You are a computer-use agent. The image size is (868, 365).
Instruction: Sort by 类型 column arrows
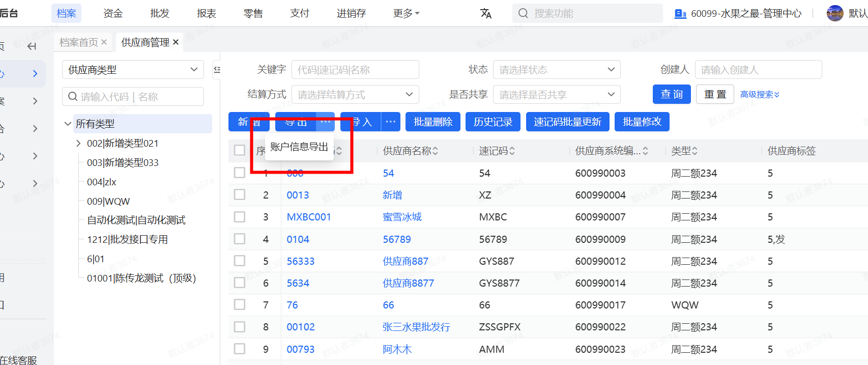pyautogui.click(x=695, y=151)
